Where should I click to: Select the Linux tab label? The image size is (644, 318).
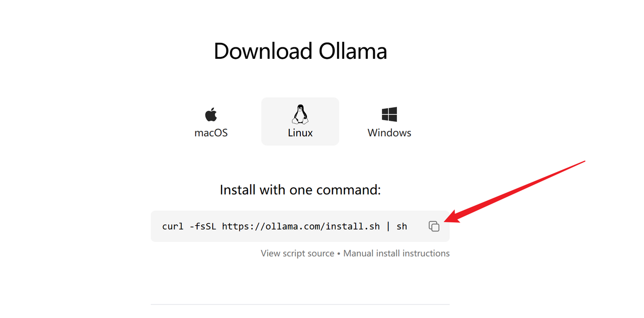click(x=300, y=133)
